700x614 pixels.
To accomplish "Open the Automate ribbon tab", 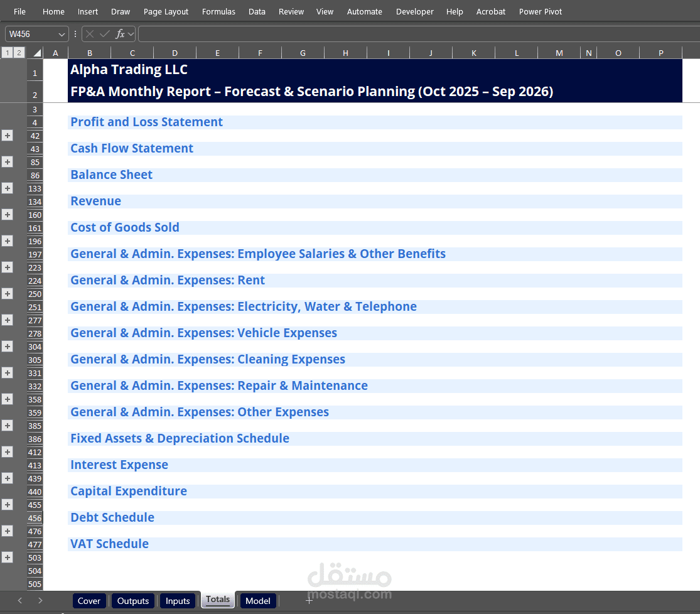I will pos(364,11).
